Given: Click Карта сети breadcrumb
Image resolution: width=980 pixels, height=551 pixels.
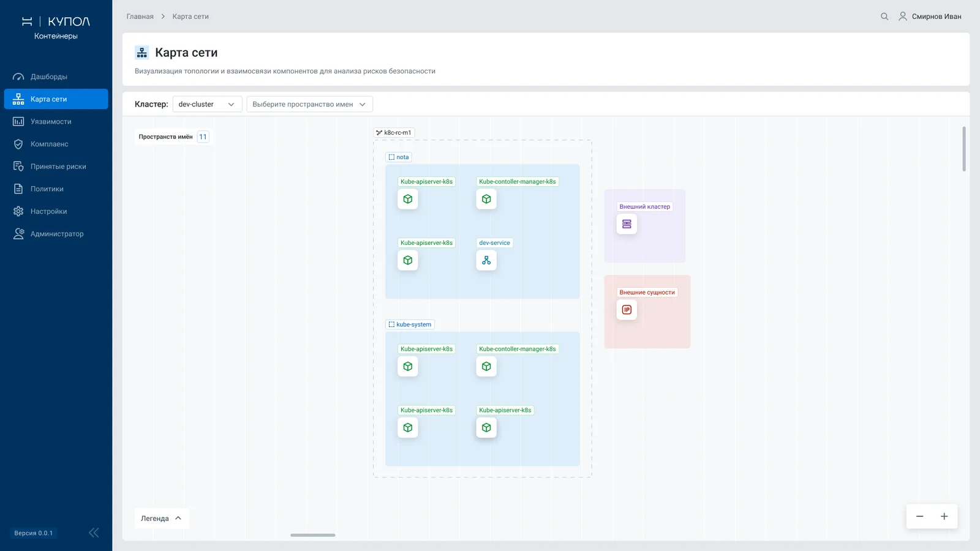Looking at the screenshot, I should (190, 17).
